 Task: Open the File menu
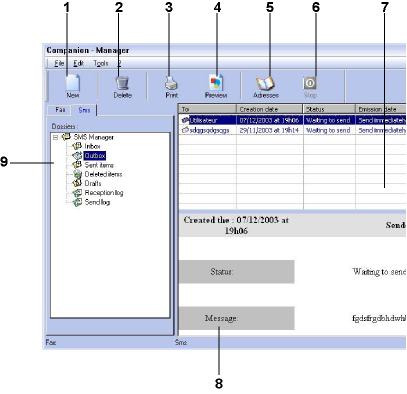(59, 63)
